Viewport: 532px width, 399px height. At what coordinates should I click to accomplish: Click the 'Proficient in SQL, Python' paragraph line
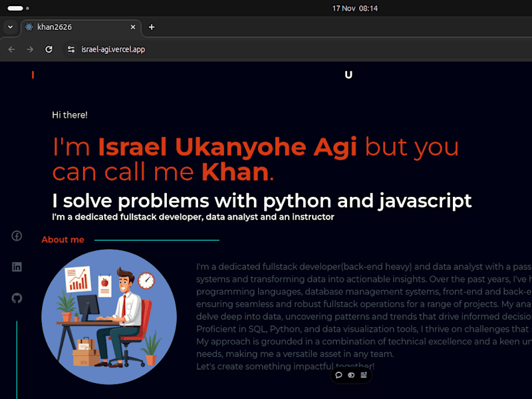[364, 329]
